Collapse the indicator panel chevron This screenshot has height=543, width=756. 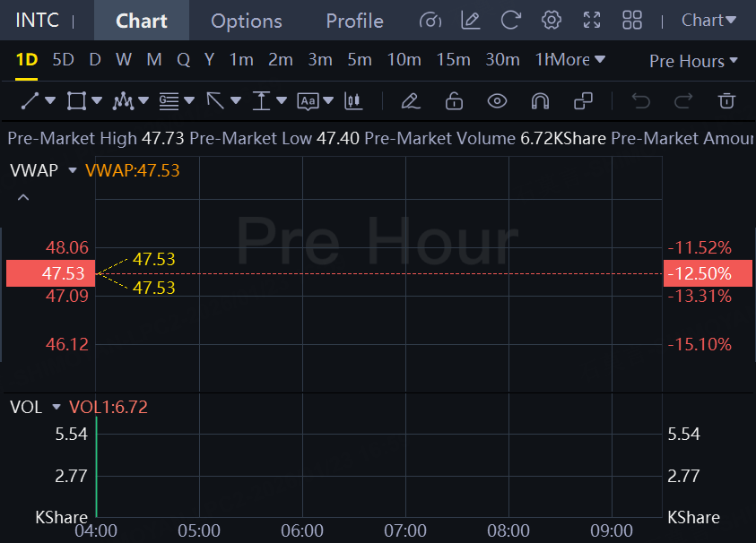click(23, 197)
